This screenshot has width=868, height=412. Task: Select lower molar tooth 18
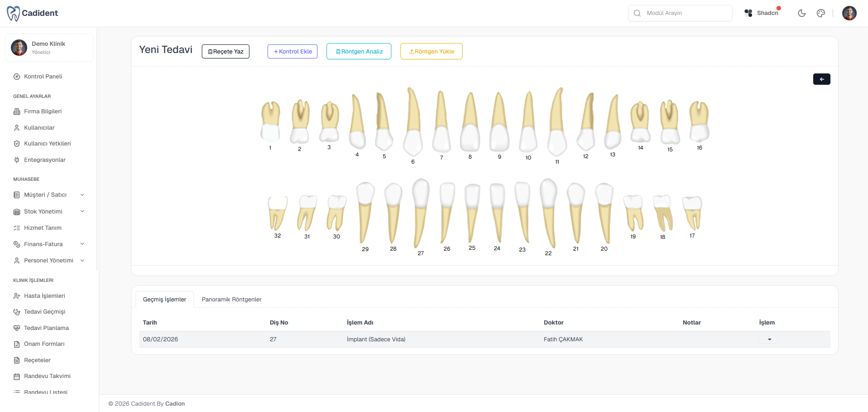coord(663,213)
